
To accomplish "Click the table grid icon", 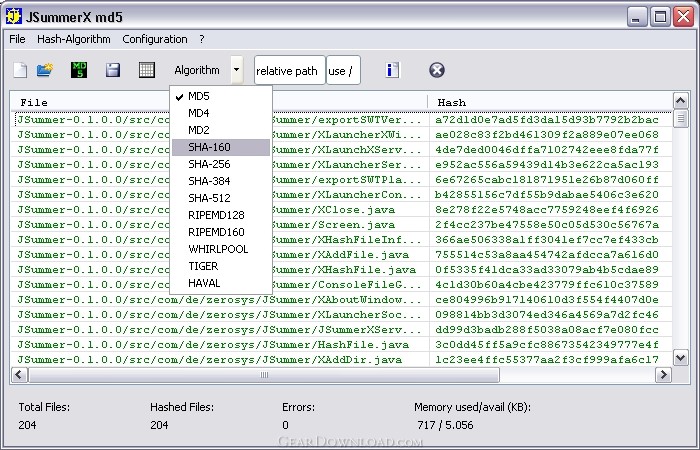I will pyautogui.click(x=147, y=70).
